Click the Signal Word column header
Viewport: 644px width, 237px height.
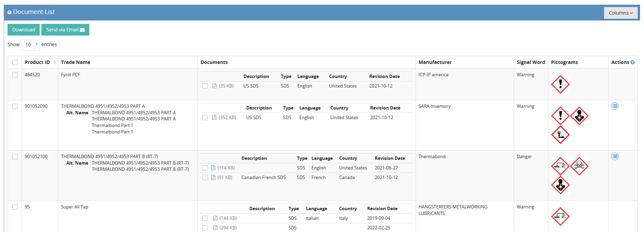(530, 62)
